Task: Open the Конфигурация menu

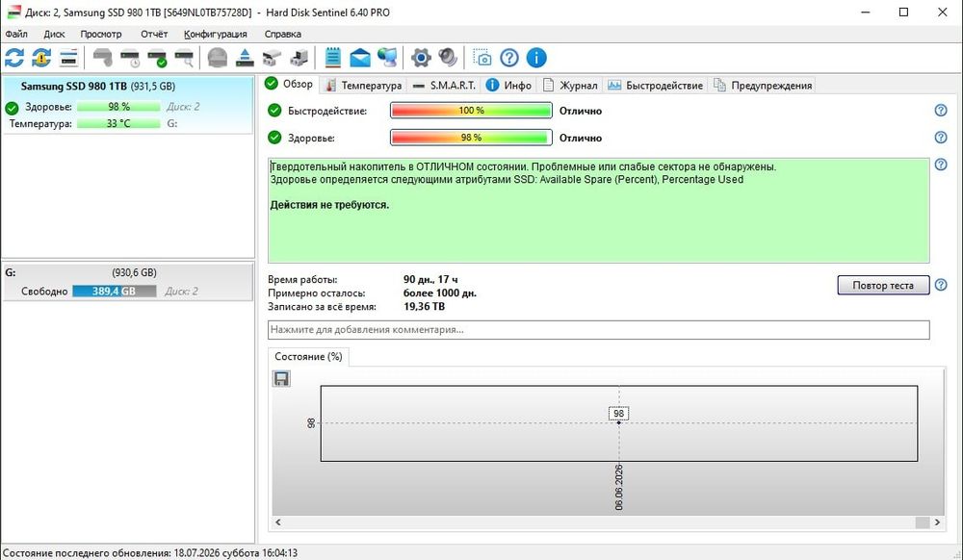Action: pyautogui.click(x=216, y=34)
